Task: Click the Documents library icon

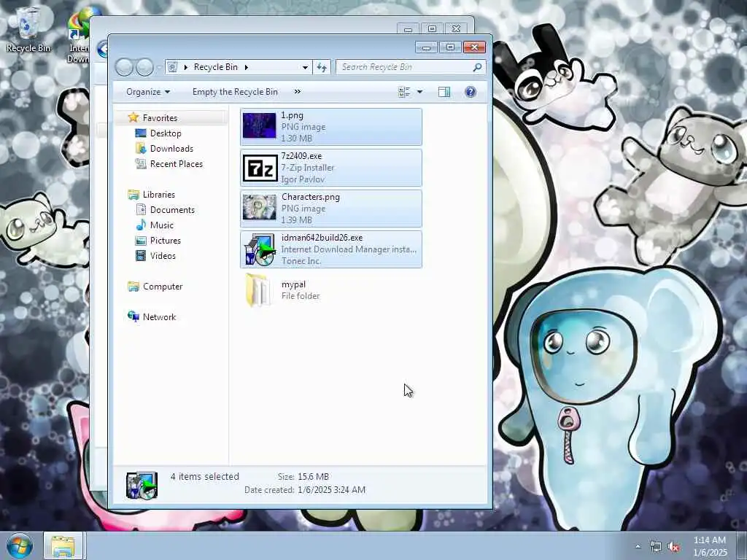Action: (141, 209)
